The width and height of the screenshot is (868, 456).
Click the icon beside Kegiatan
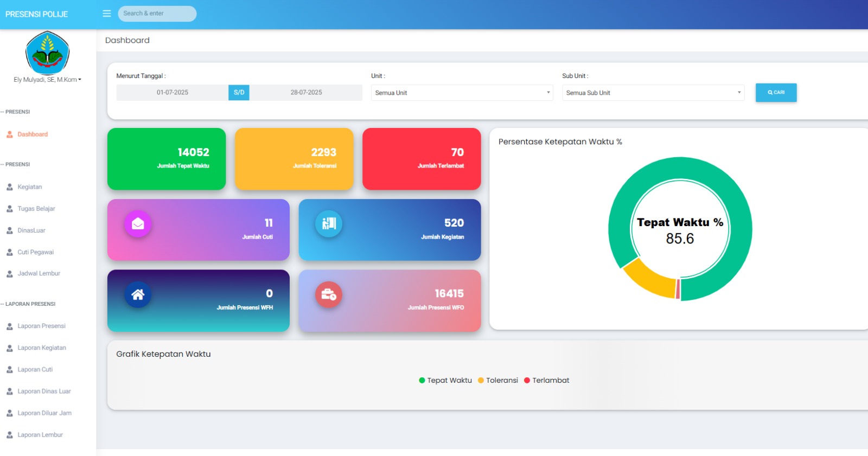click(x=10, y=187)
